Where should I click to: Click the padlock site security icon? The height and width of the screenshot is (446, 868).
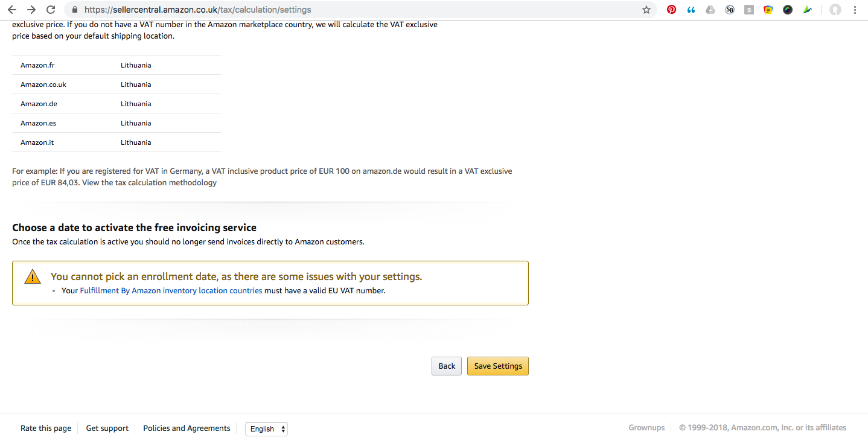(x=75, y=10)
